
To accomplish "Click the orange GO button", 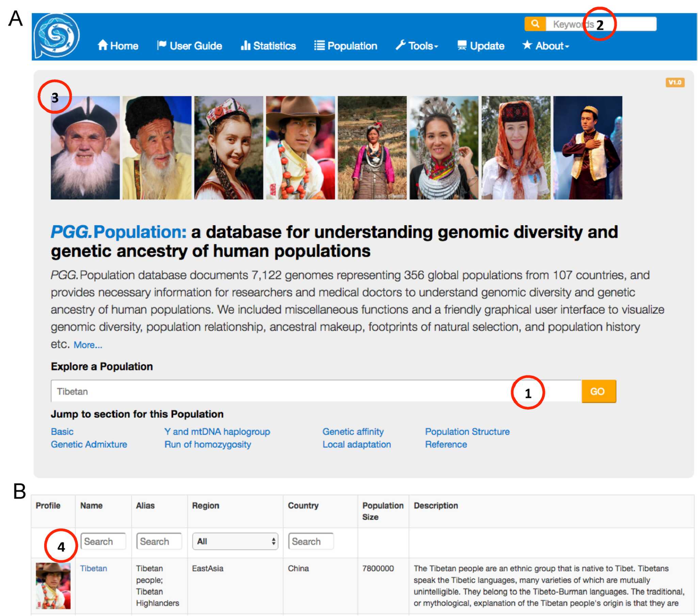I will coord(599,391).
